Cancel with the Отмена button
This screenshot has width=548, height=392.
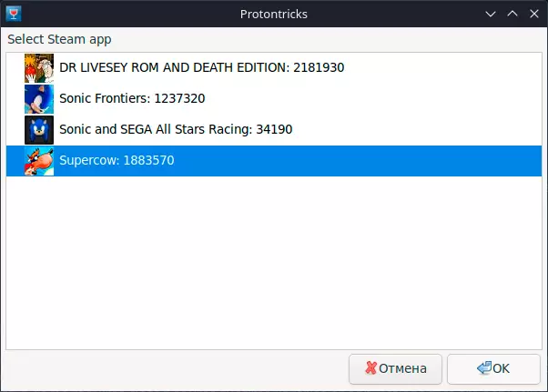395,369
